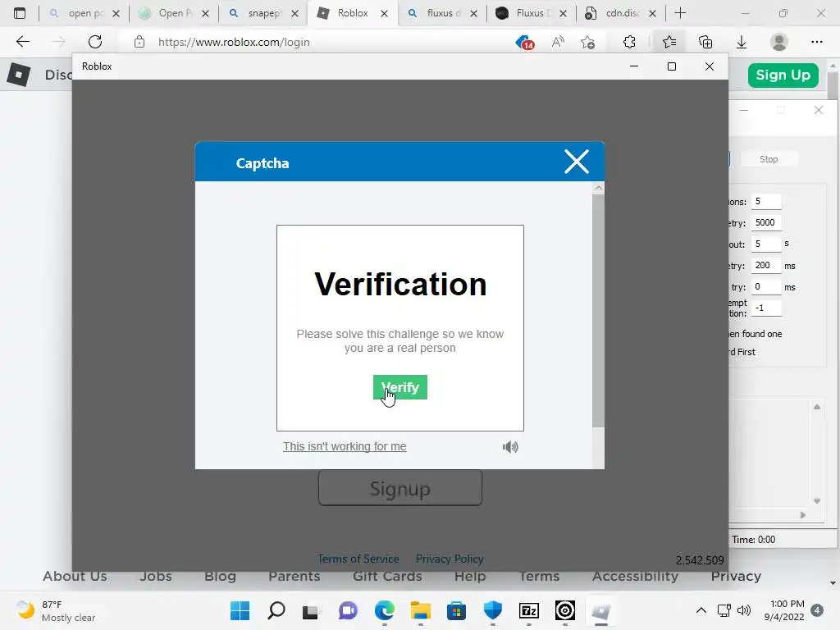Open Microsoft Edge from taskbar
840x630 pixels.
point(385,610)
